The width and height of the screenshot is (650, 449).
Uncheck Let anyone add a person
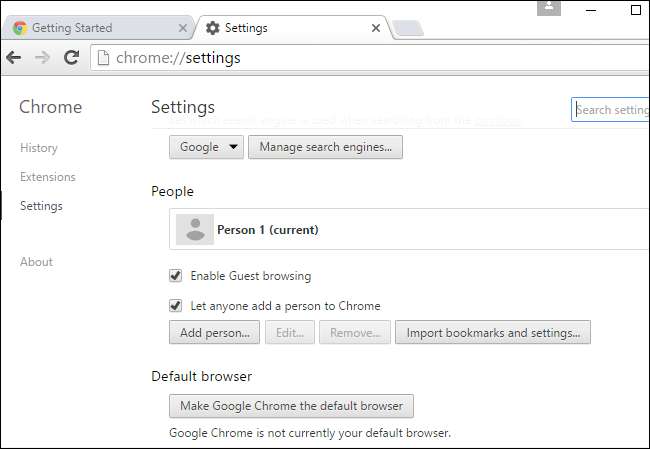[x=176, y=306]
